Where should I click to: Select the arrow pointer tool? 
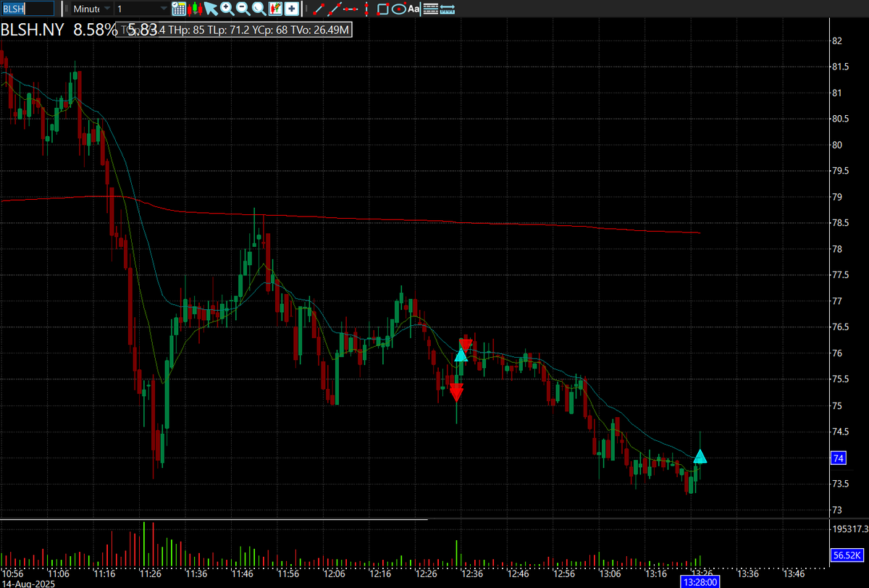(211, 9)
